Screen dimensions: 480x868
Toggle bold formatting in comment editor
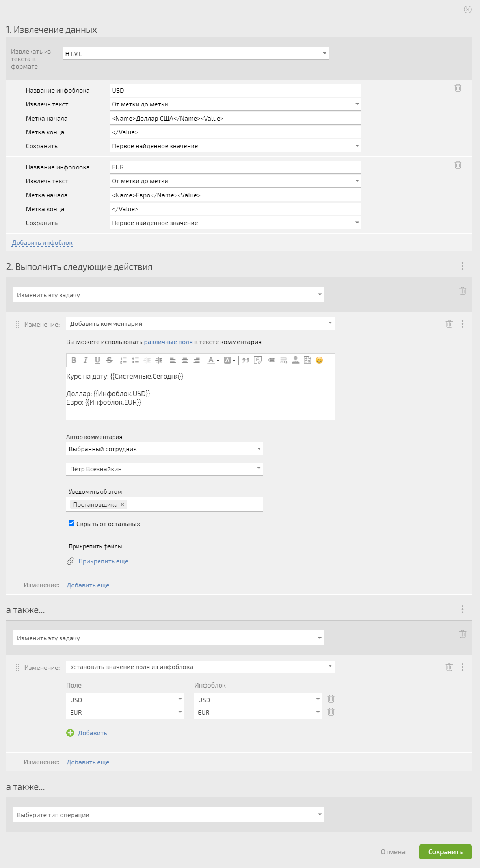74,360
